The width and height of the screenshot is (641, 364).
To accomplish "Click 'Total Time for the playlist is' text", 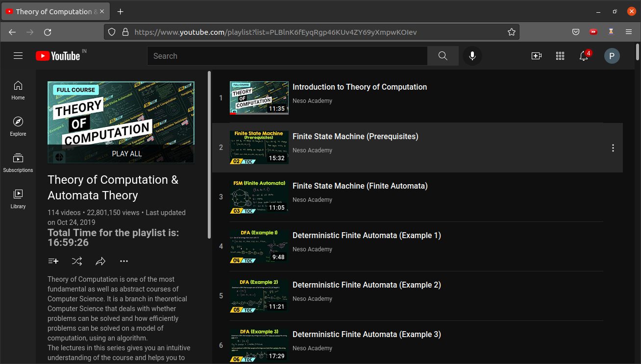I will [113, 238].
